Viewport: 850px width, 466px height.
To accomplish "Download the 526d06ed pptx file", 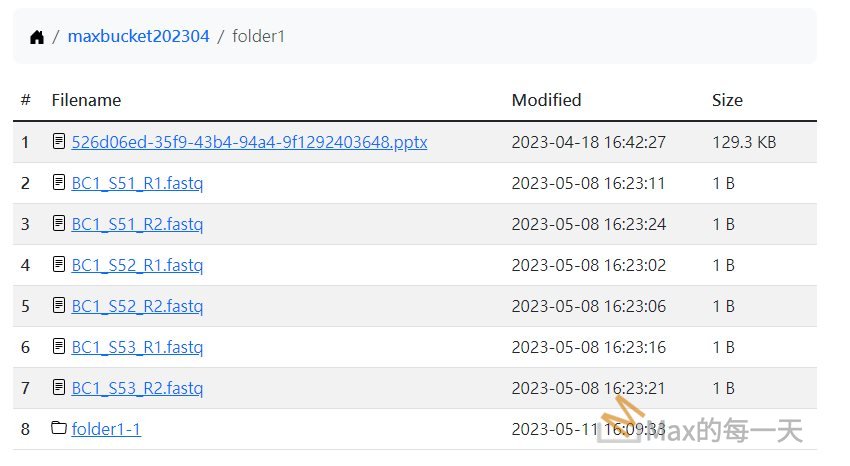I will 249,142.
